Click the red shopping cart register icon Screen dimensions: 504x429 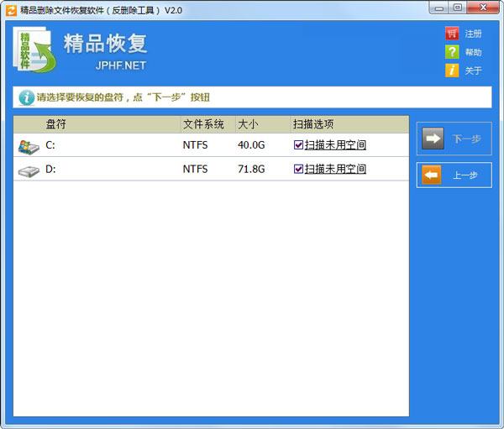[x=452, y=33]
